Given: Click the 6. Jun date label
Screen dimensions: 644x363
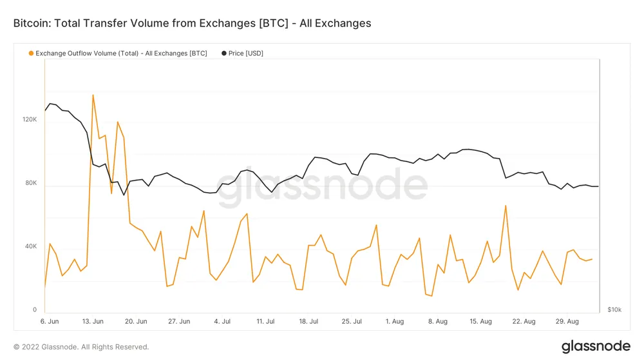Looking at the screenshot, I should point(50,321).
